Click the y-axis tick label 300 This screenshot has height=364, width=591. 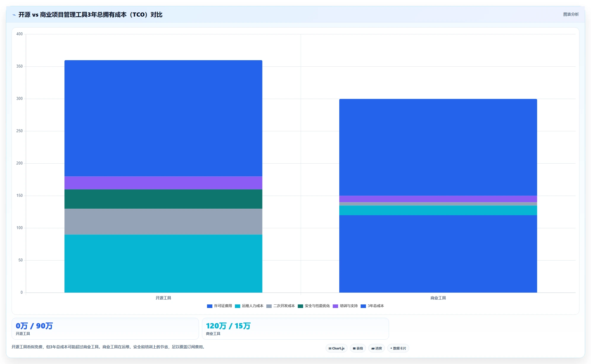coord(20,99)
